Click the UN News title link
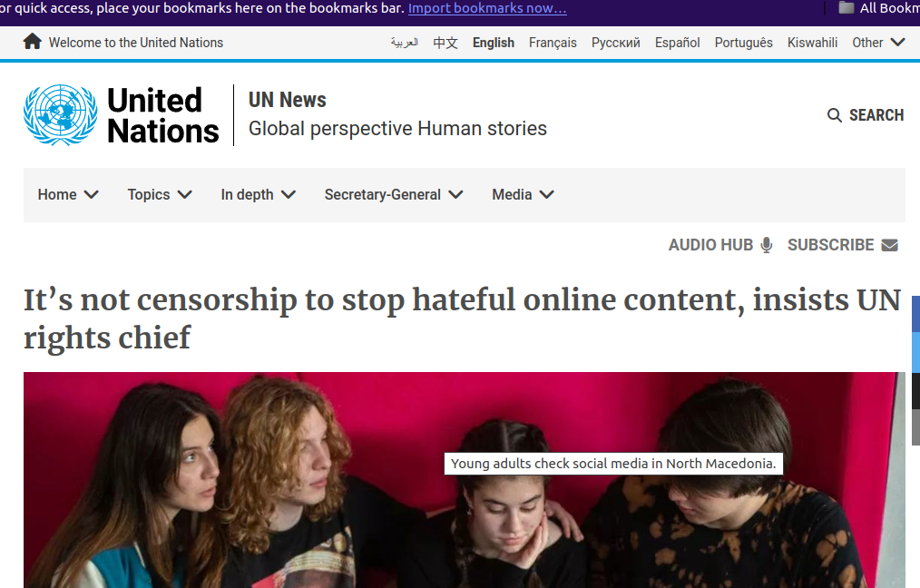Screen dimensions: 920x588 point(288,100)
